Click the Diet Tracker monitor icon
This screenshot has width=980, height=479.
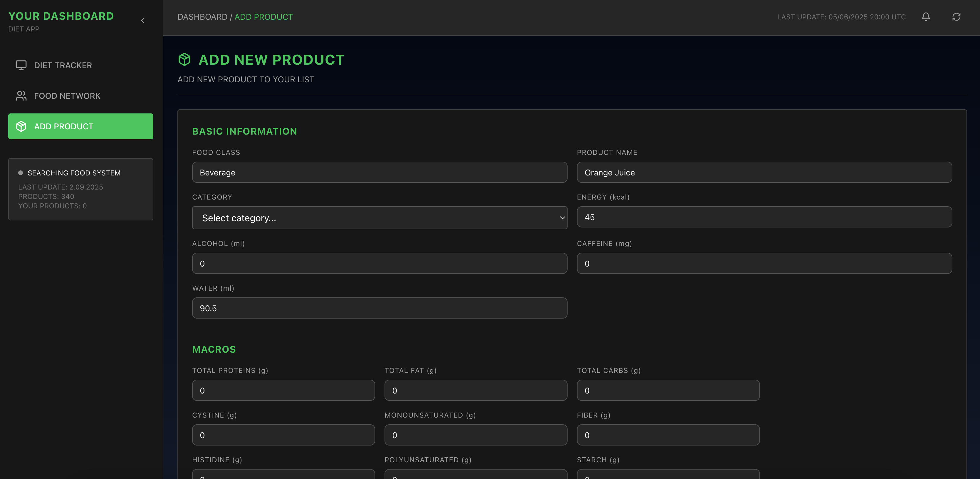(21, 65)
